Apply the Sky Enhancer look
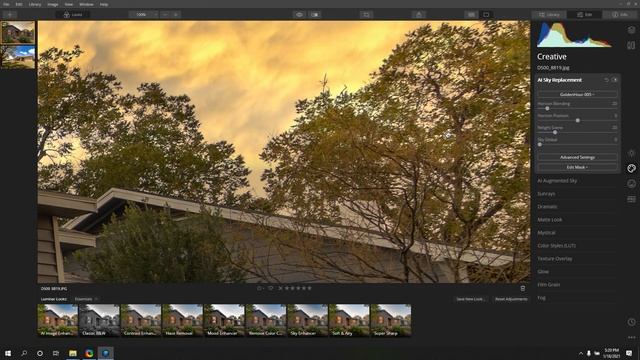Image resolution: width=640 pixels, height=360 pixels. (307, 320)
